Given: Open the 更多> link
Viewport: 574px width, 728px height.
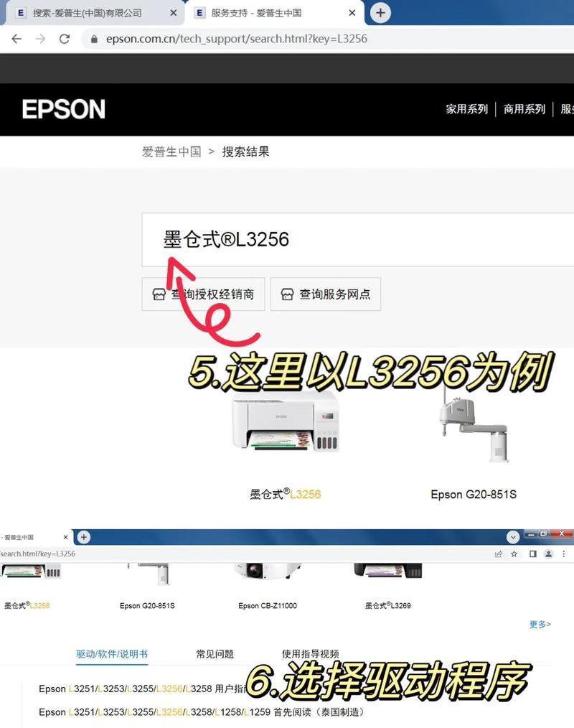Looking at the screenshot, I should (540, 624).
